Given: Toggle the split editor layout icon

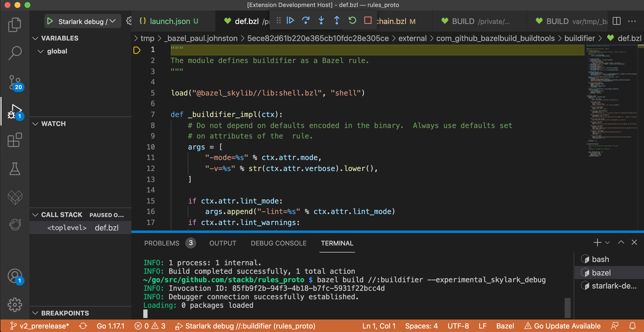Looking at the screenshot, I should [616, 21].
